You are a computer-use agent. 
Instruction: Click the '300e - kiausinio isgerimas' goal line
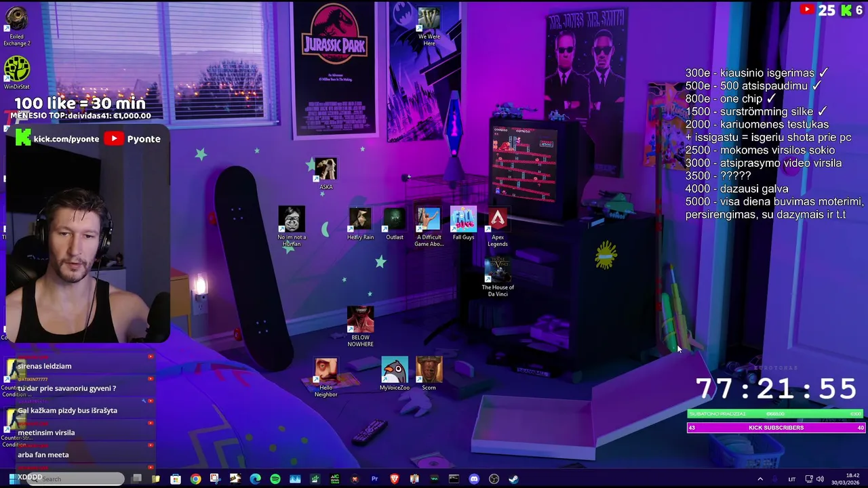pyautogui.click(x=757, y=73)
